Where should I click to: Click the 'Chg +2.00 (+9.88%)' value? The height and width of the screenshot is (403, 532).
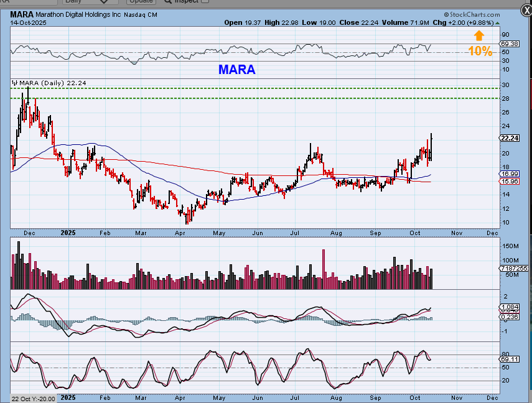coord(463,23)
